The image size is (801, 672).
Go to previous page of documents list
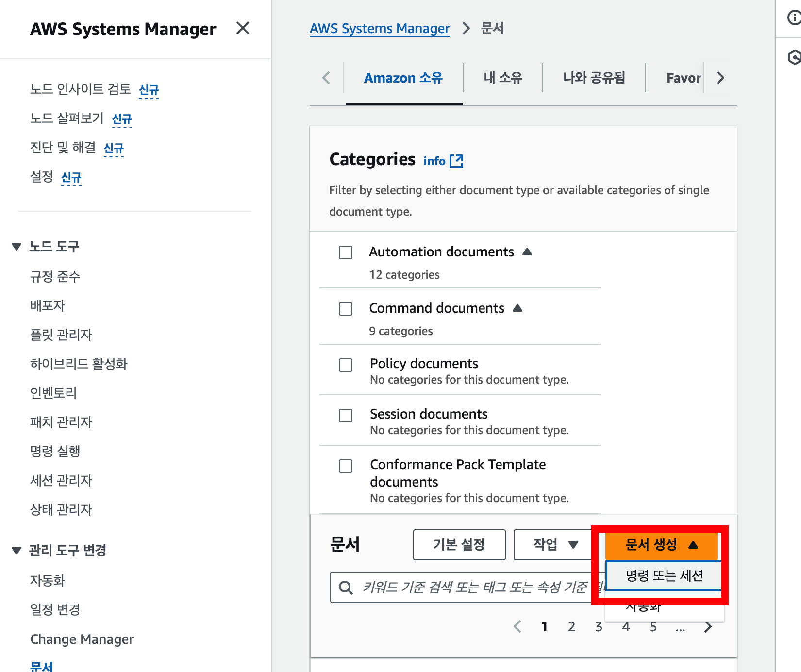point(517,627)
